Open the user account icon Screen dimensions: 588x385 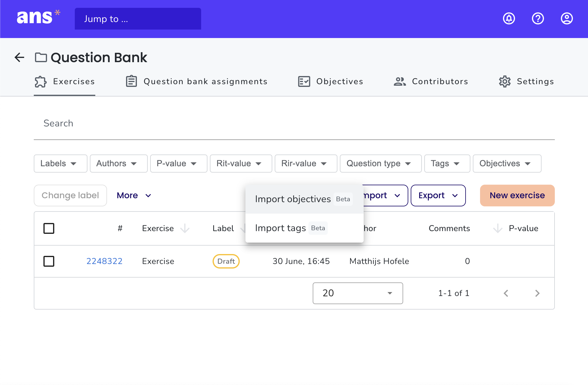[x=567, y=18]
